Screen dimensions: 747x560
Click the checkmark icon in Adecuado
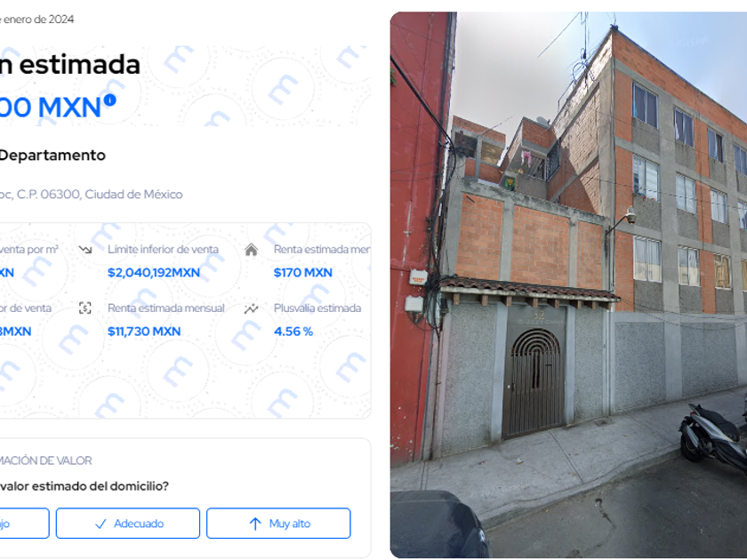tap(100, 524)
